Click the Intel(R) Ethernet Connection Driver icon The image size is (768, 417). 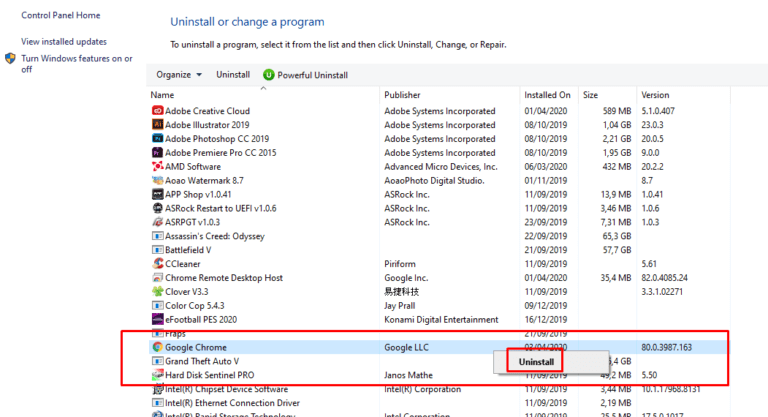(x=157, y=403)
